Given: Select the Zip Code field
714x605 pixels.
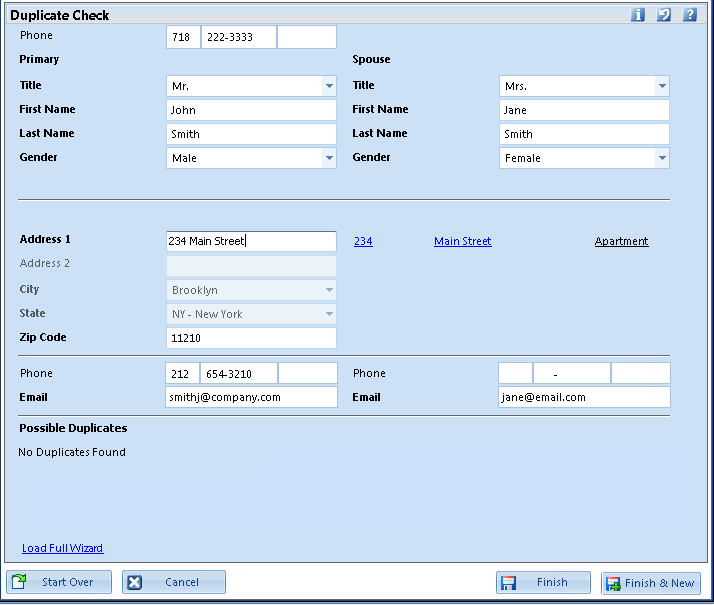Looking at the screenshot, I should (x=251, y=338).
